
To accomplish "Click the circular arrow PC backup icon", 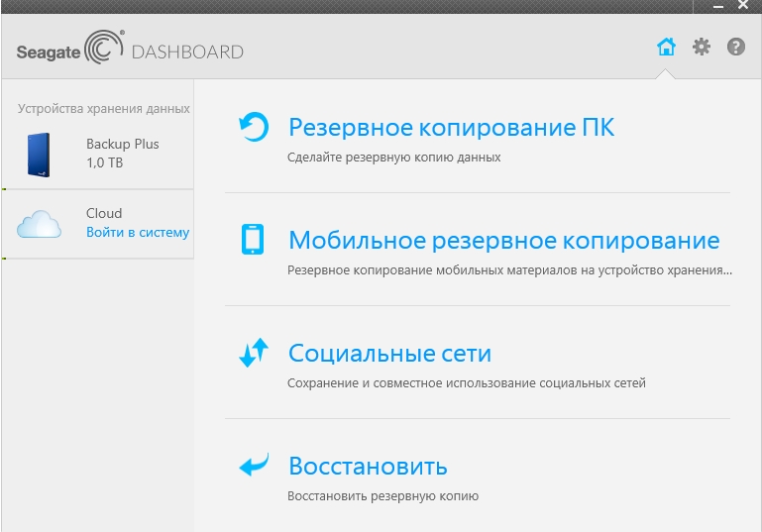I will (254, 127).
